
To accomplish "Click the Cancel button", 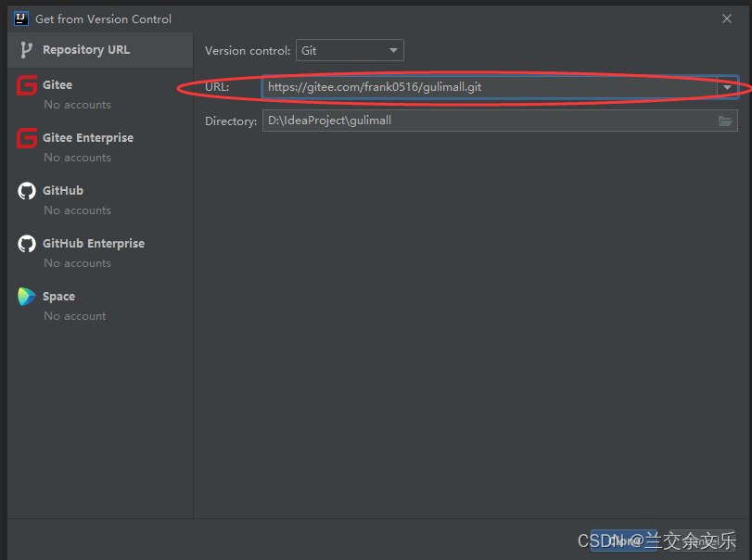I will [702, 541].
